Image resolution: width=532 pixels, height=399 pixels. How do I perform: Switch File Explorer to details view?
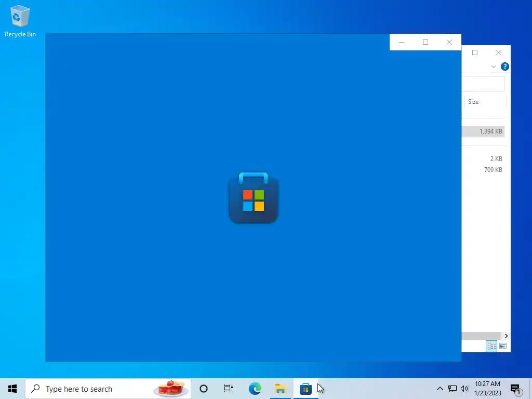[491, 345]
